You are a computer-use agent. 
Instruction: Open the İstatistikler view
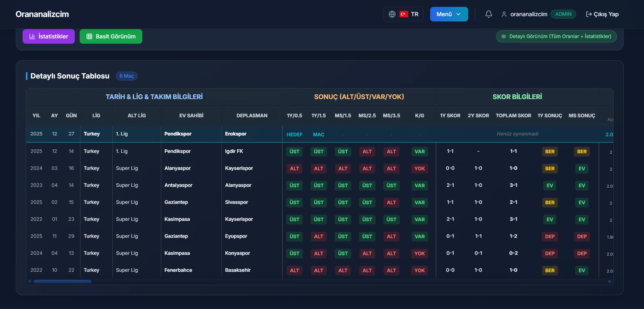tap(49, 36)
